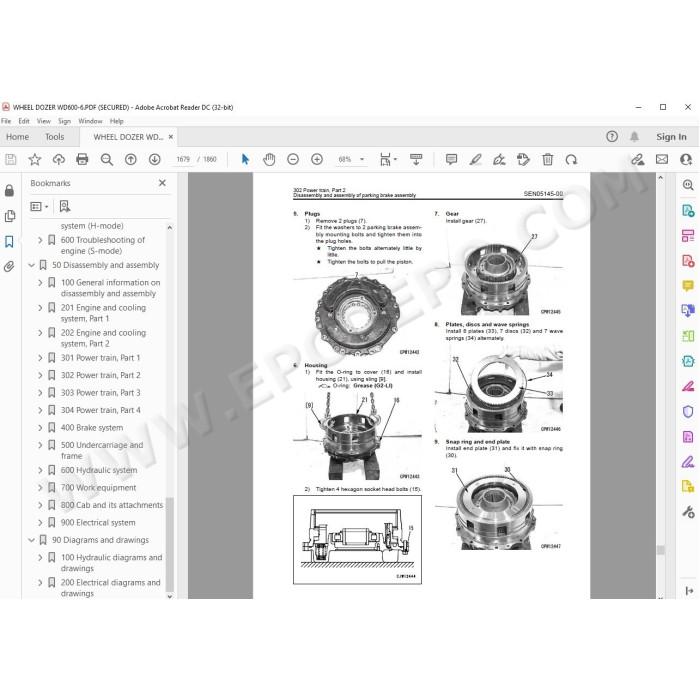Open the Sign document tool

499,159
